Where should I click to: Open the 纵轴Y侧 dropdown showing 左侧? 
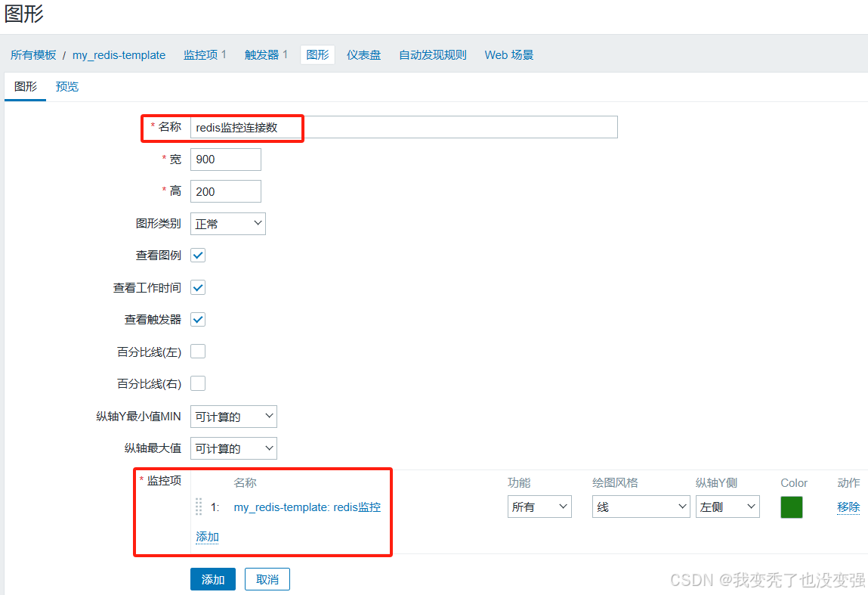click(727, 507)
